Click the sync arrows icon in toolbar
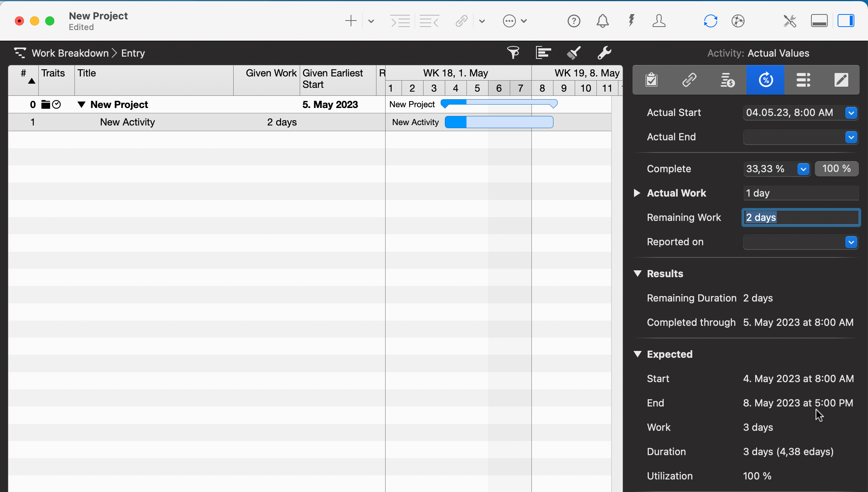This screenshot has width=868, height=492. 710,21
